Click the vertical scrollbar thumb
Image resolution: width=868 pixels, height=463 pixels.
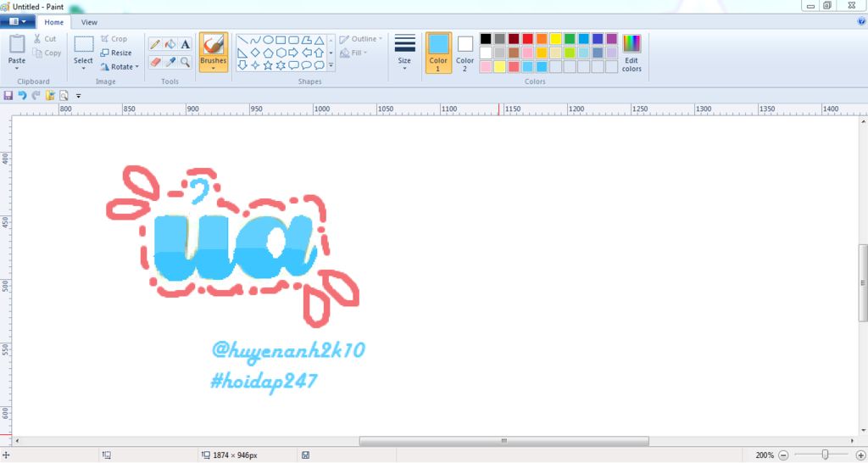(x=863, y=283)
